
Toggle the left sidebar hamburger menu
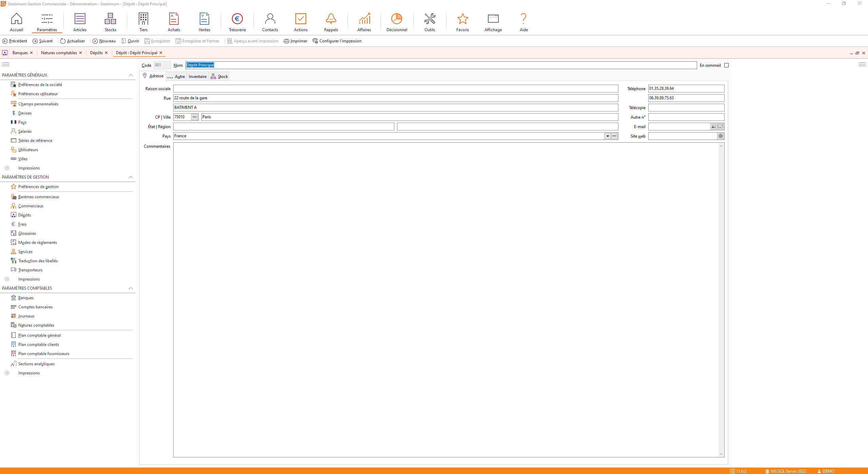(x=6, y=64)
